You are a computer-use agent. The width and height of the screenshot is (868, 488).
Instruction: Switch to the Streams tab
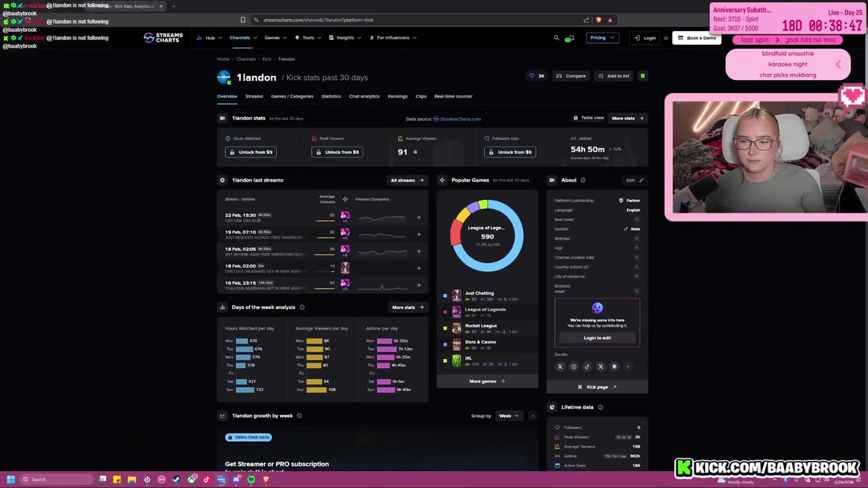[254, 96]
